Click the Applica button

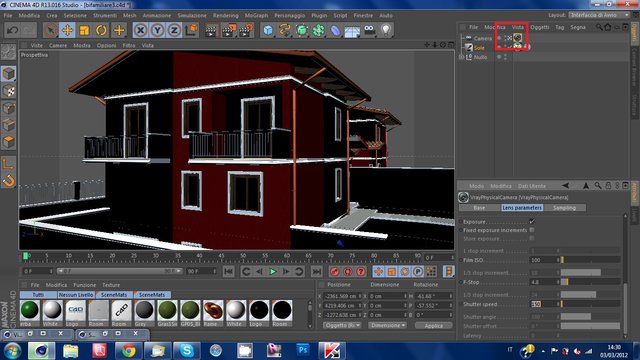point(433,326)
